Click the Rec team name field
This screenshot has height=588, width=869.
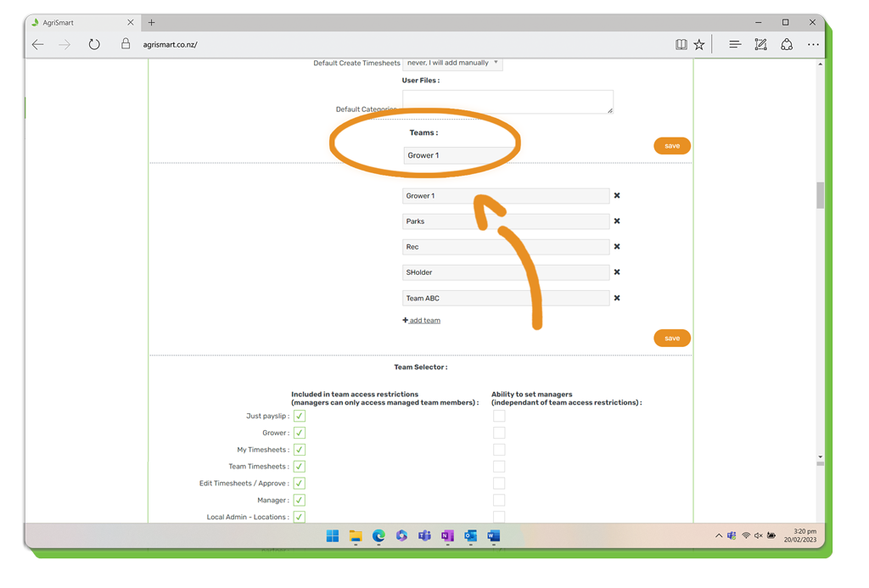pyautogui.click(x=505, y=247)
